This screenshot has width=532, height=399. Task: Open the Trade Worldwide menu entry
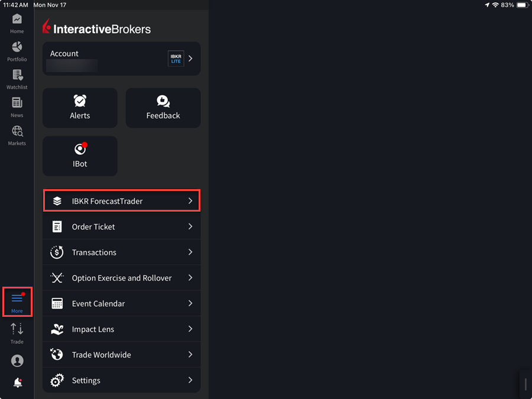[121, 355]
